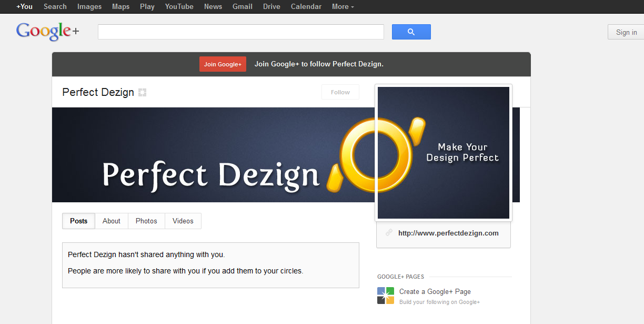Image resolution: width=644 pixels, height=324 pixels.
Task: Open Gmail in the top bar
Action: pyautogui.click(x=243, y=6)
